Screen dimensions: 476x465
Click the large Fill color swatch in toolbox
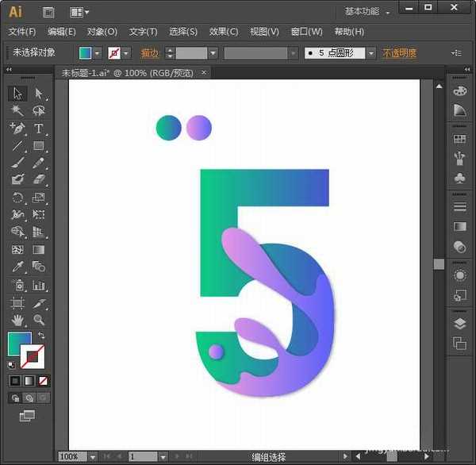tap(19, 344)
